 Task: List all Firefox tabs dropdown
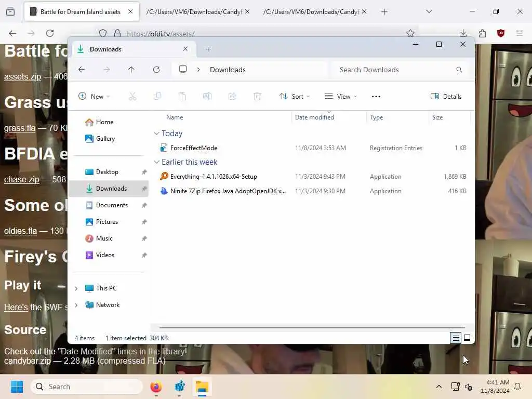[x=429, y=11]
